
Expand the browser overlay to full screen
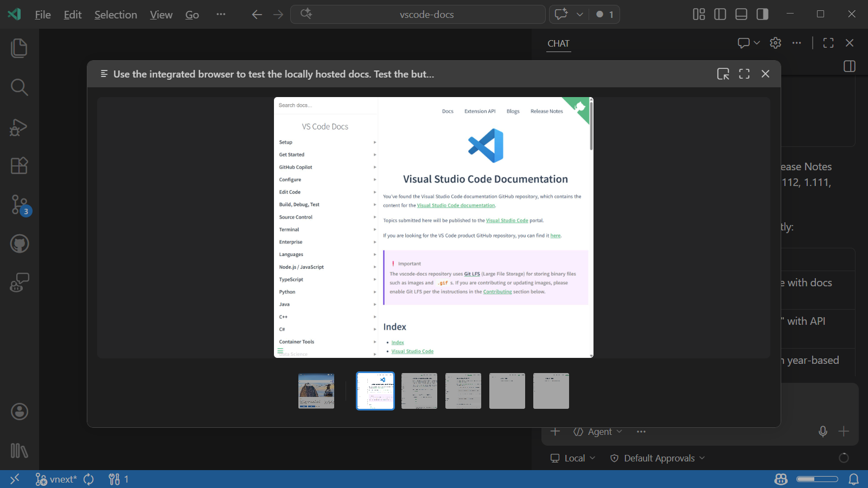(744, 74)
